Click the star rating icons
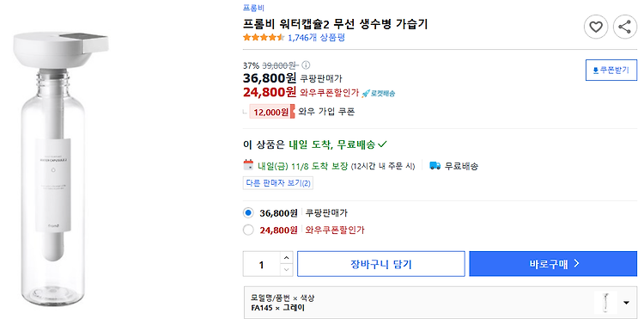644x319 pixels. pyautogui.click(x=264, y=38)
